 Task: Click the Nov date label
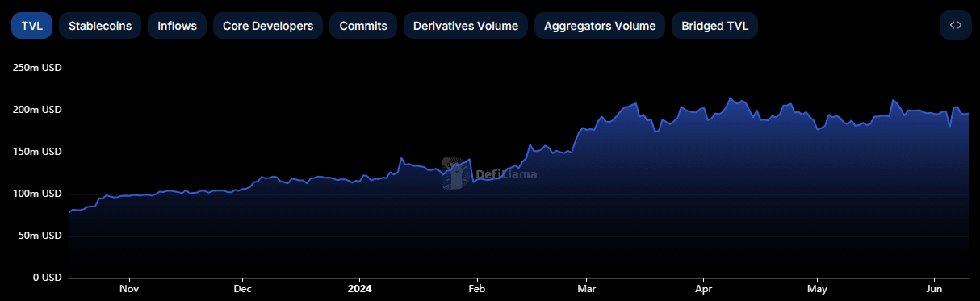click(129, 288)
